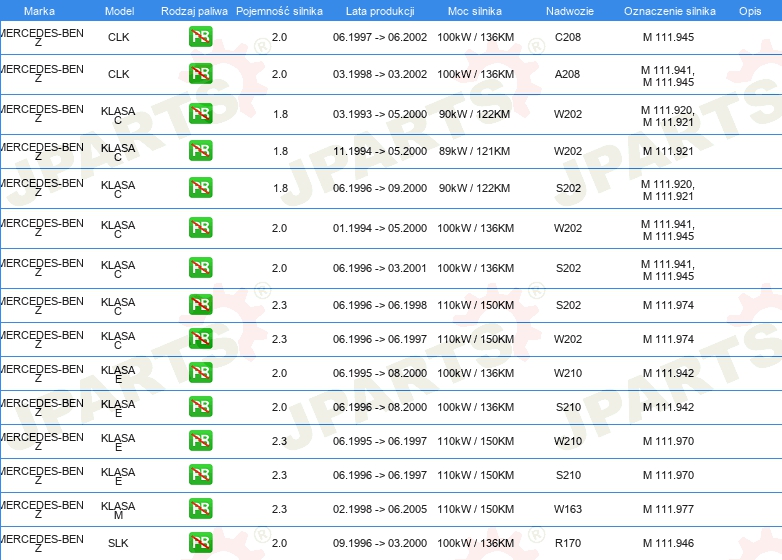Click the fuel icon in the 06.1996 -> 06.1998 row
Screen dimensions: 782x560
coord(200,305)
